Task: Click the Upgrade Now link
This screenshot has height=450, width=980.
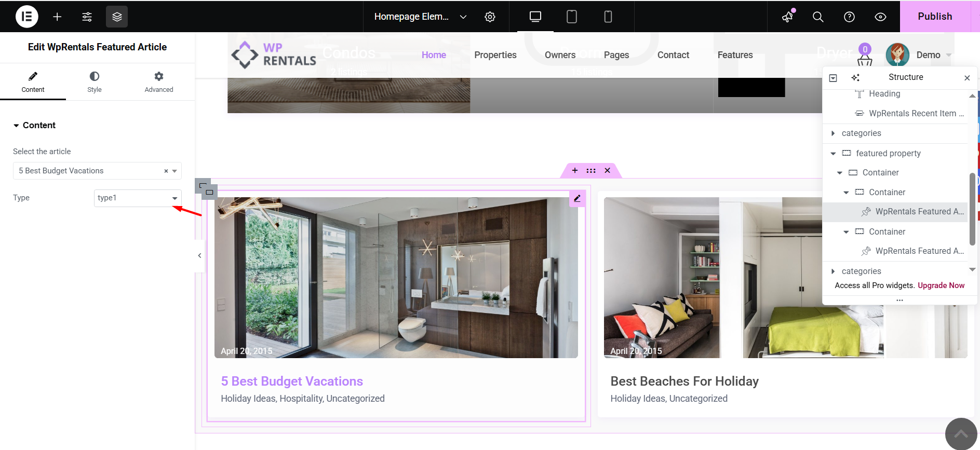Action: (941, 285)
